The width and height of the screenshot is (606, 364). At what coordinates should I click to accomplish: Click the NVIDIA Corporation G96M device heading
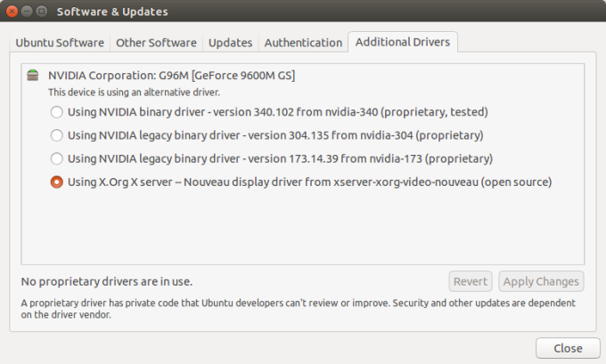pyautogui.click(x=171, y=76)
